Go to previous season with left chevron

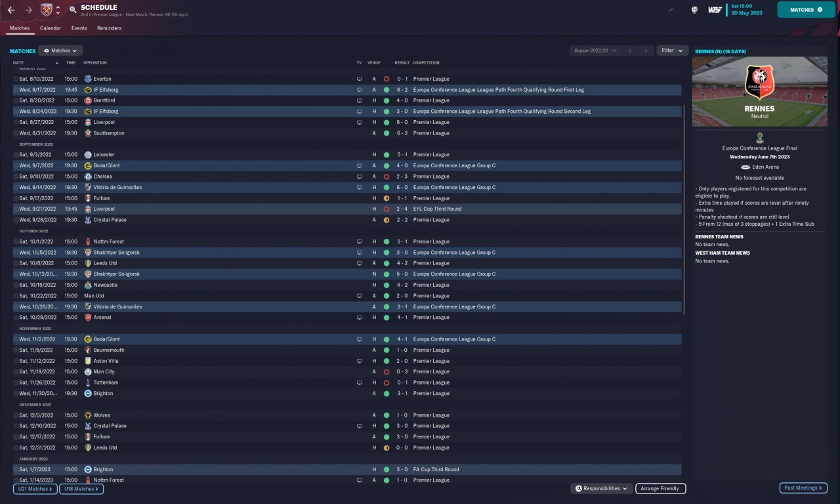630,51
